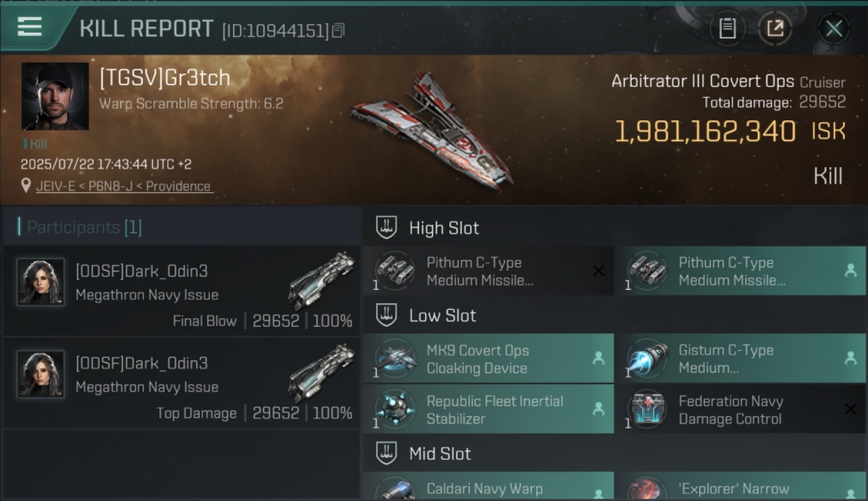The image size is (868, 501).
Task: Copy the kill report ID
Action: pyautogui.click(x=338, y=30)
